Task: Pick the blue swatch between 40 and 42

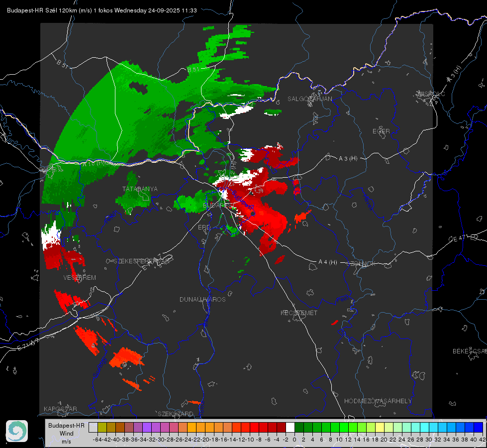Action: pos(479,427)
